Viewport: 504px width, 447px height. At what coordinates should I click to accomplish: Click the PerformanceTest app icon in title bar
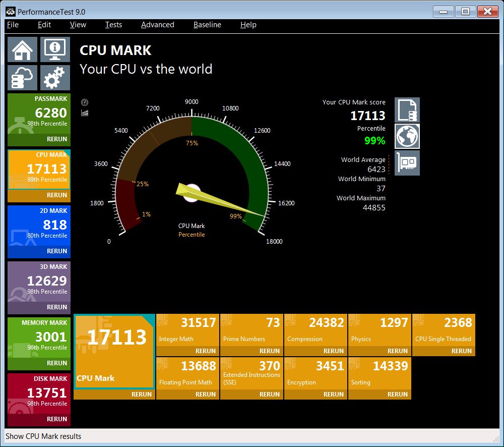[x=10, y=12]
